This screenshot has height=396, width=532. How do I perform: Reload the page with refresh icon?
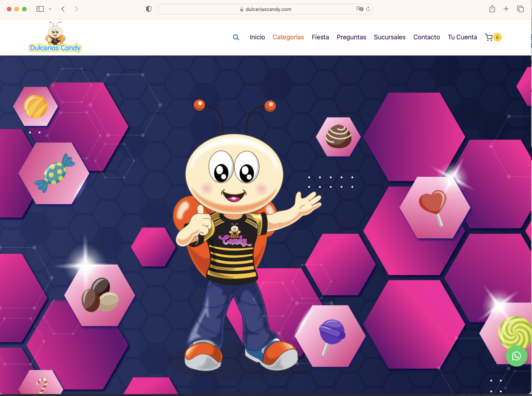[368, 9]
